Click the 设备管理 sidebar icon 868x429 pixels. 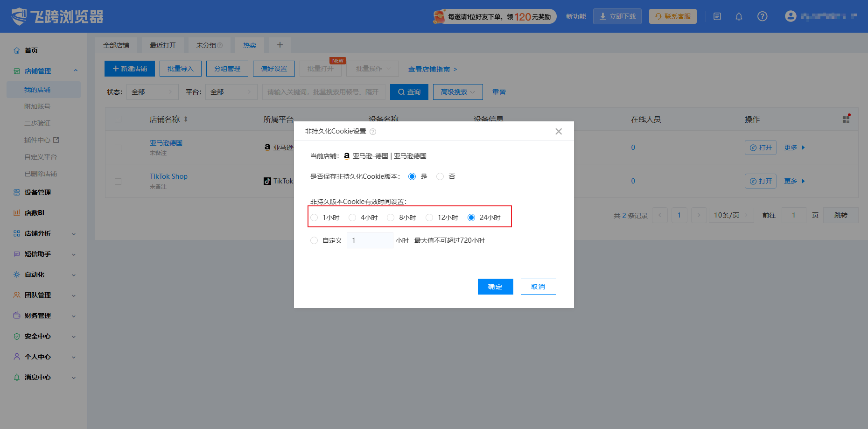pos(17,192)
